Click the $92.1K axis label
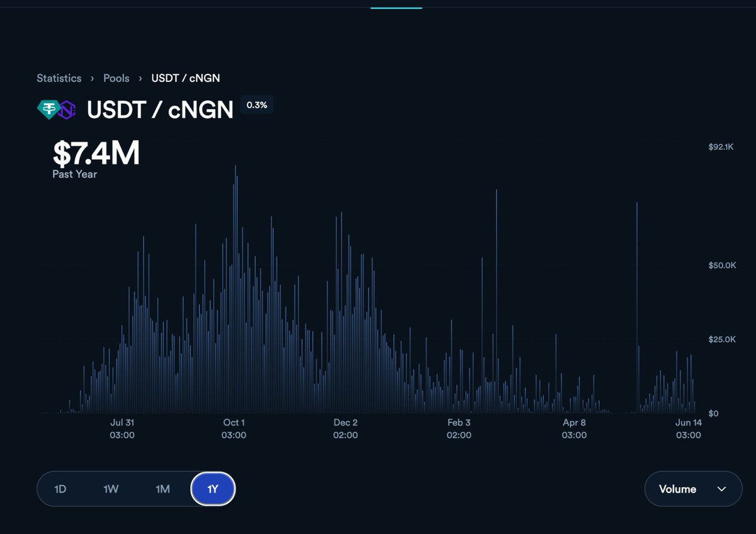This screenshot has height=534, width=756. [721, 147]
